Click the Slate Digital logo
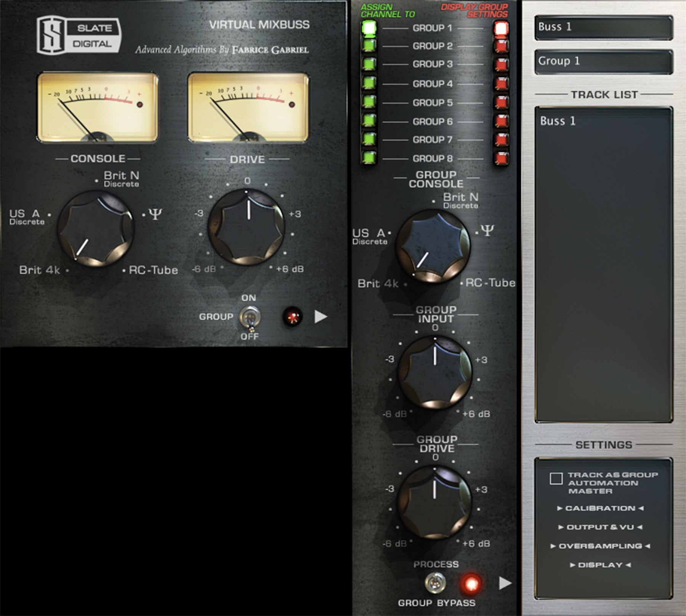The image size is (686, 616). [79, 35]
